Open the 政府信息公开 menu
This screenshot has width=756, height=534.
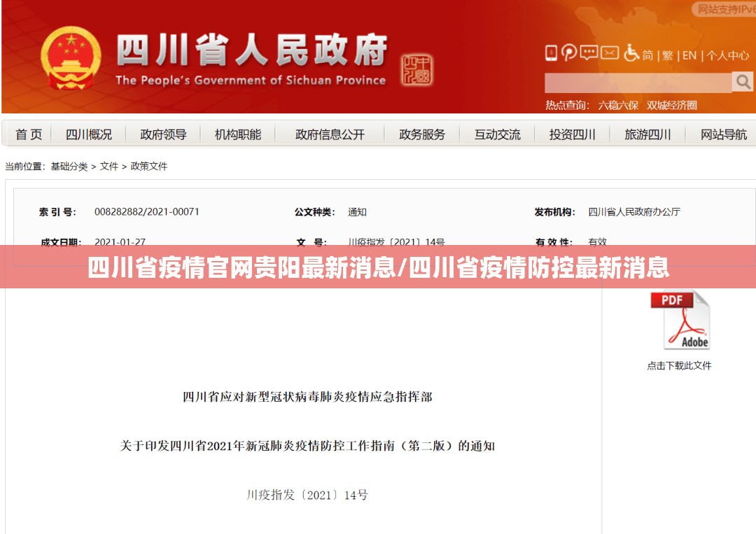[330, 134]
